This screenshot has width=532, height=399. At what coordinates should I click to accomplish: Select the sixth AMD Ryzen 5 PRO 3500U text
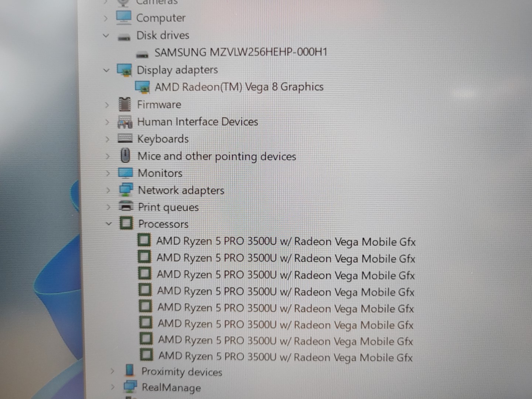pos(286,324)
